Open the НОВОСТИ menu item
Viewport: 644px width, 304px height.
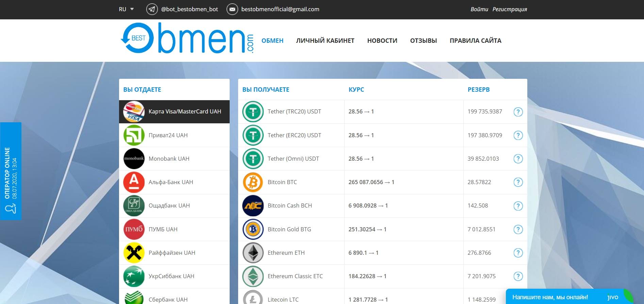pyautogui.click(x=382, y=41)
